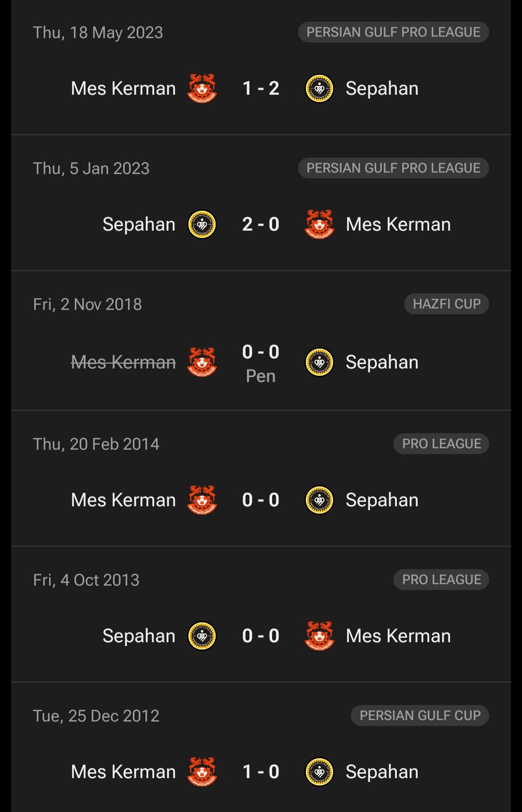The image size is (522, 812).
Task: Click Sepahan team name in 4 Oct 2013 match
Action: click(x=139, y=636)
